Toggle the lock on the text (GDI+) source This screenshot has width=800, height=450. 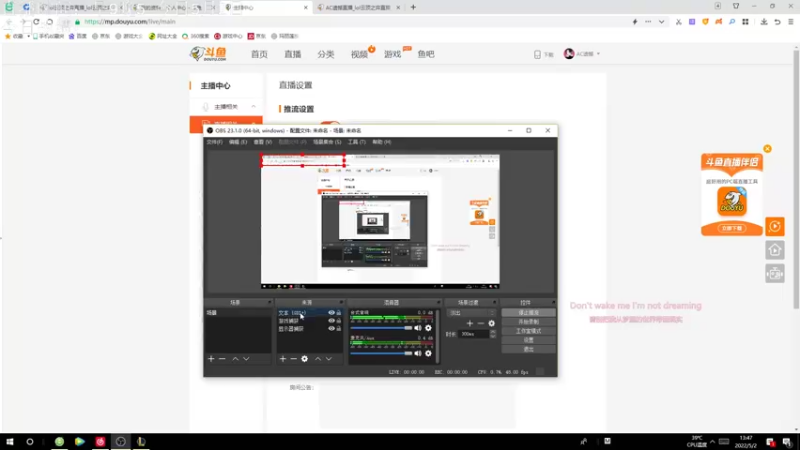coord(339,313)
